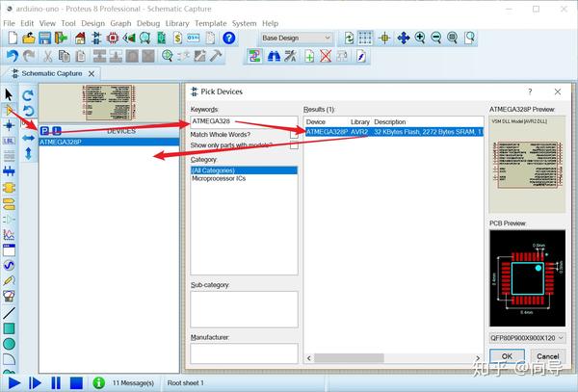Click the Cut scissors icon
578x392 pixels.
(47, 57)
